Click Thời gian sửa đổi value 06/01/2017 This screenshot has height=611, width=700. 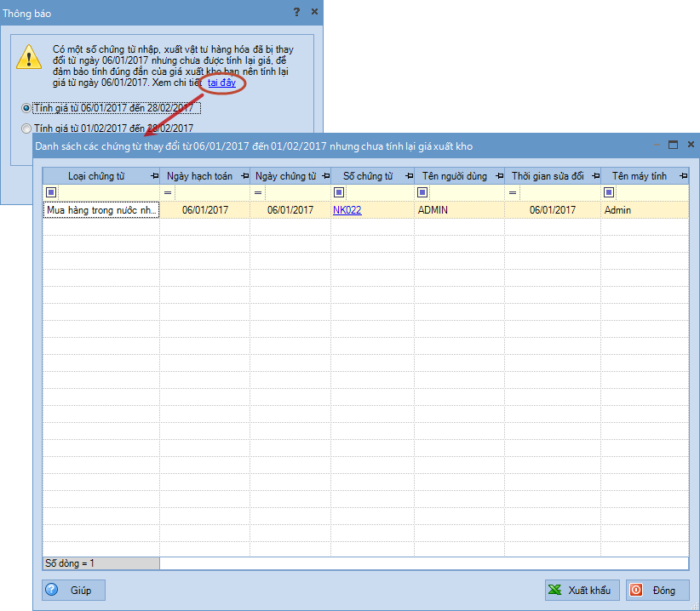(553, 210)
